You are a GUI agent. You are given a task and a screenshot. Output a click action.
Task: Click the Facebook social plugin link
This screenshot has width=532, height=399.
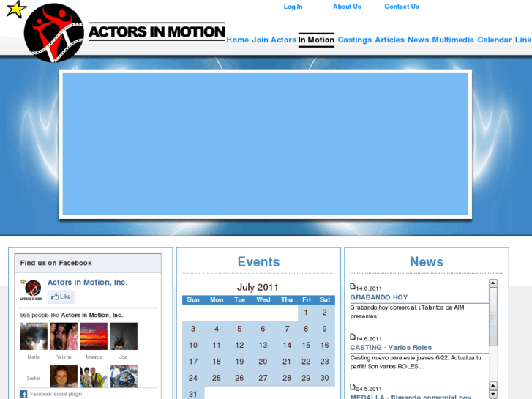pyautogui.click(x=56, y=394)
